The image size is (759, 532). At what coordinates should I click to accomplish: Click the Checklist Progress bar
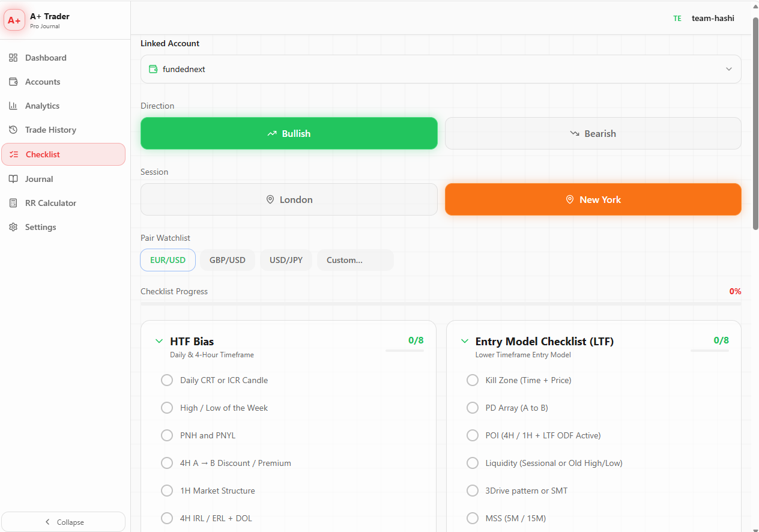pyautogui.click(x=441, y=304)
